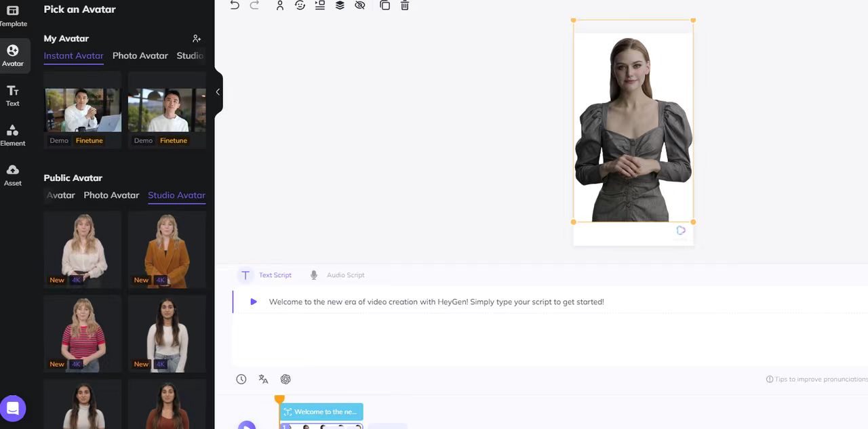868x429 pixels.
Task: Delete the selection with the trash icon
Action: click(x=405, y=5)
